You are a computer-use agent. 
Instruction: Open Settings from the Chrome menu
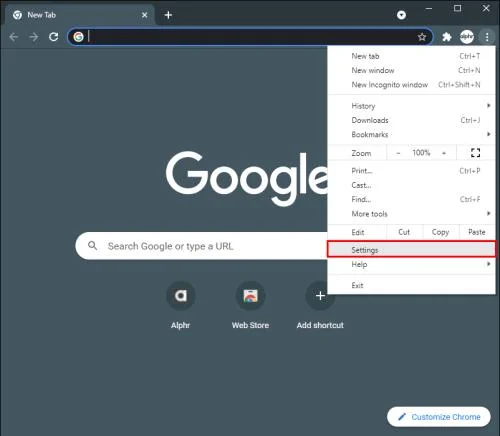point(411,250)
